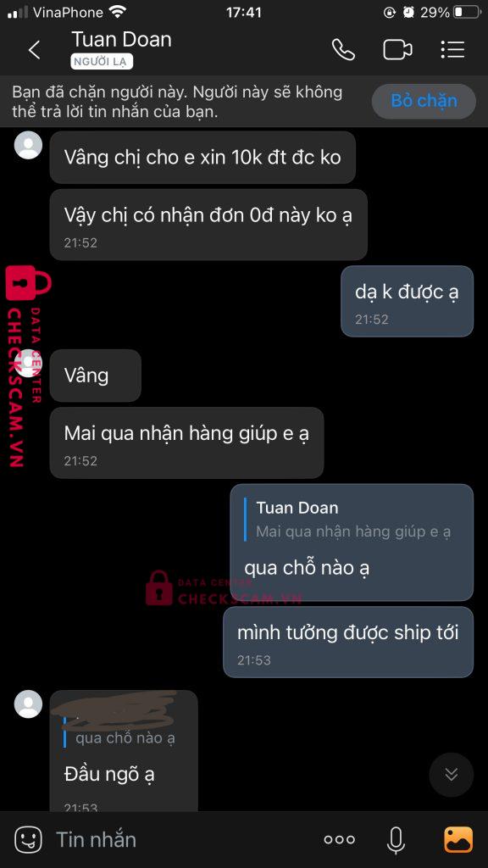Screen dimensions: 488x868
Task: Open more attachments with three-dot icon
Action: point(339,840)
